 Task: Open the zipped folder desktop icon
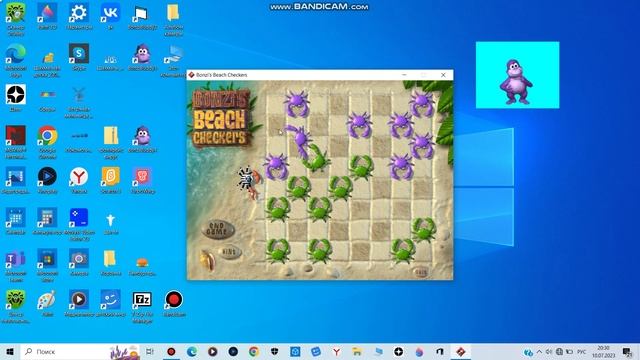(110, 136)
